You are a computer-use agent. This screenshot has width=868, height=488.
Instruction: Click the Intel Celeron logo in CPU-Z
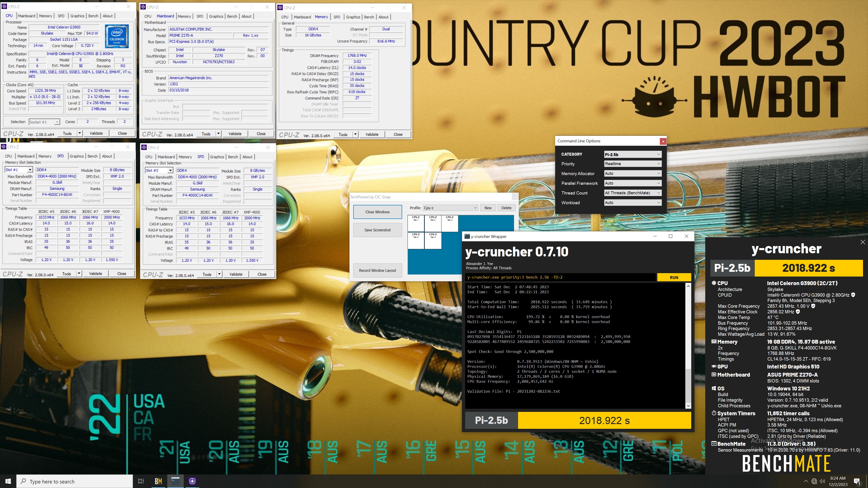[x=117, y=36]
